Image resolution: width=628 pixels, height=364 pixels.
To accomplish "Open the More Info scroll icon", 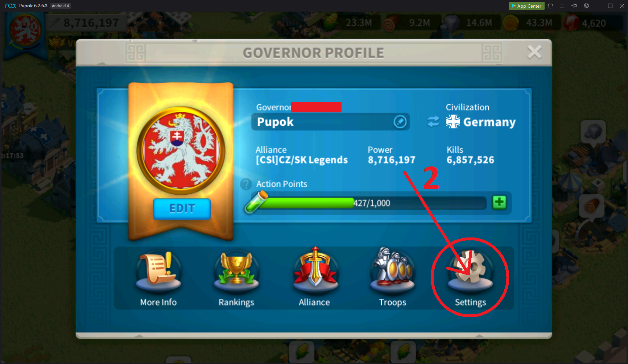I will pyautogui.click(x=158, y=272).
